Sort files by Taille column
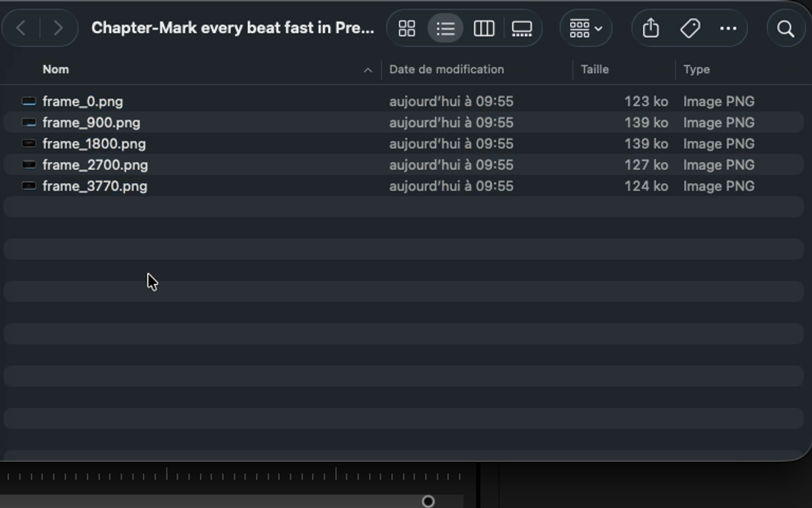This screenshot has width=812, height=508. tap(595, 69)
